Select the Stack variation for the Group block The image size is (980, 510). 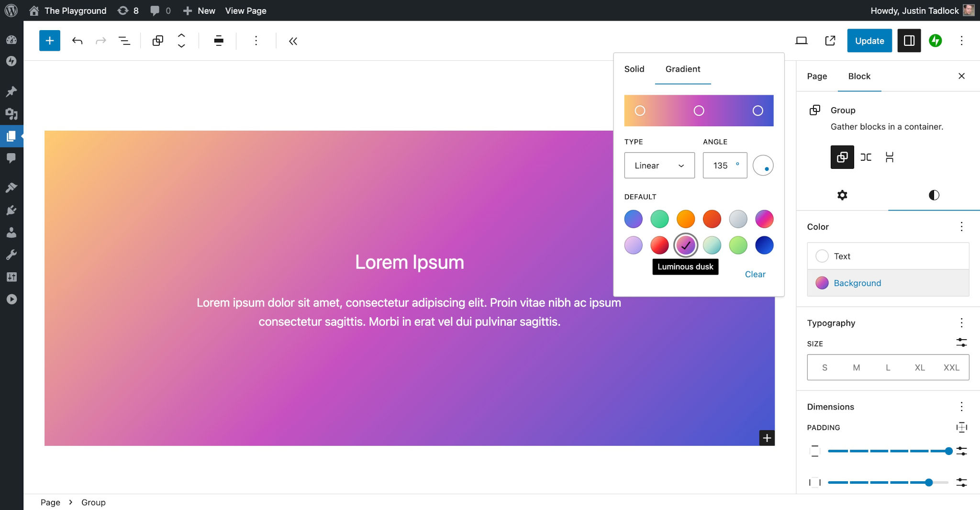coord(890,157)
